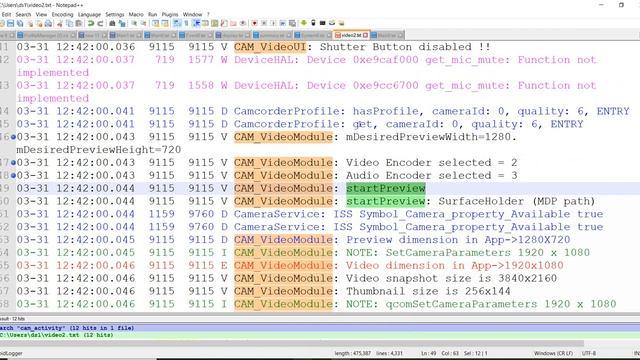Close the video2.txt tab
The width and height of the screenshot is (640, 360).
[x=366, y=35]
